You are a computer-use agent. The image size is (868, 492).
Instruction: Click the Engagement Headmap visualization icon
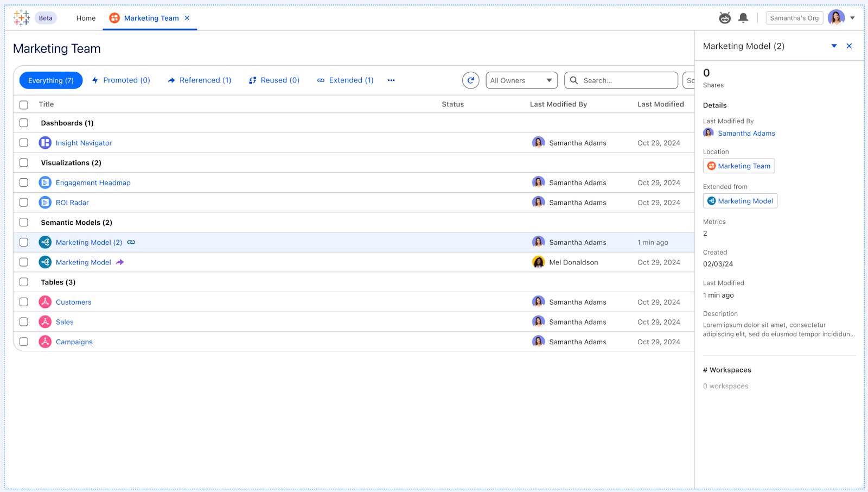pos(45,182)
